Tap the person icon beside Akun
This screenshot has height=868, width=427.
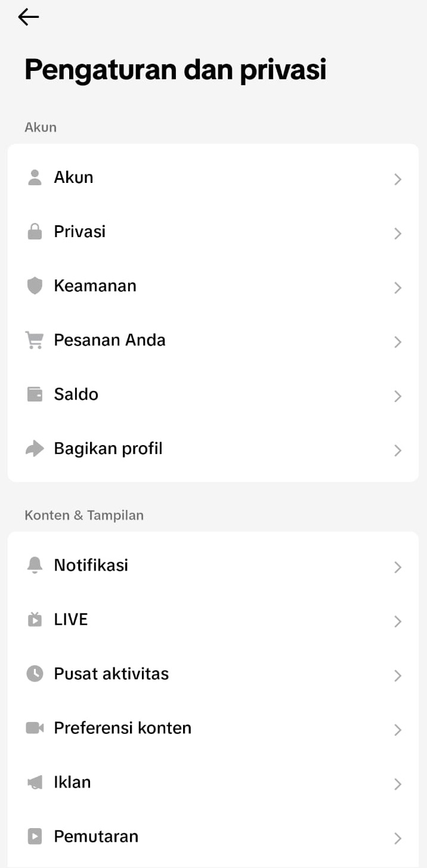pos(35,178)
